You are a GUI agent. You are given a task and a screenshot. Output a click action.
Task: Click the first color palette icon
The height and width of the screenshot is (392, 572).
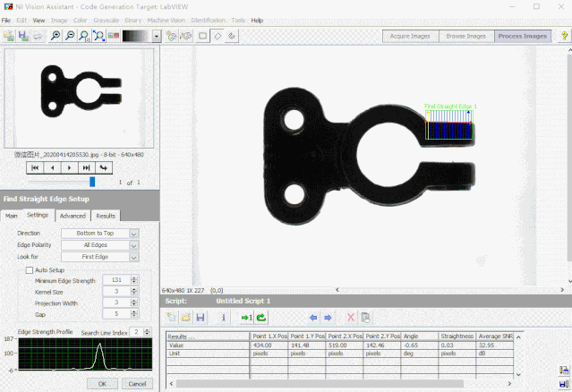point(171,36)
